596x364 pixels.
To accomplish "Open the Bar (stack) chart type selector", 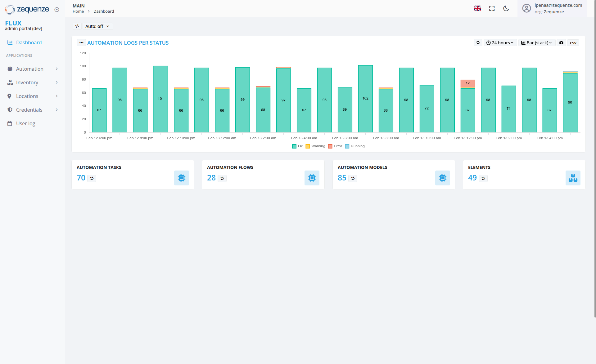I will pyautogui.click(x=536, y=42).
